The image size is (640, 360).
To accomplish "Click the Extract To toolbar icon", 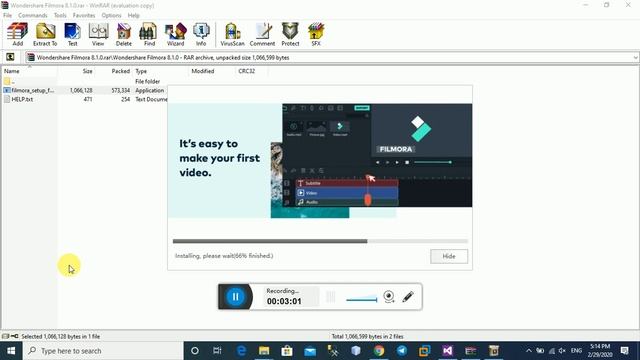I will (x=45, y=34).
